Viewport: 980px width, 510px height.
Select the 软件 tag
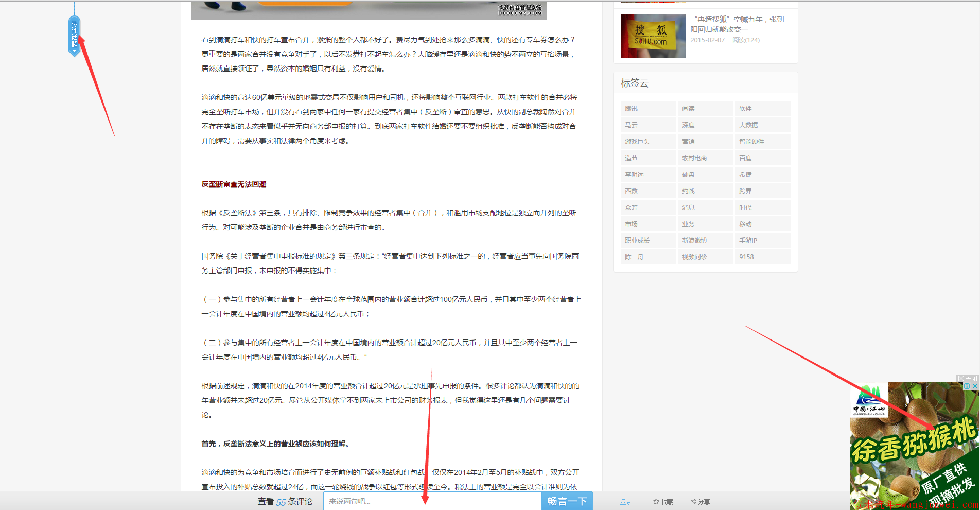(x=763, y=108)
